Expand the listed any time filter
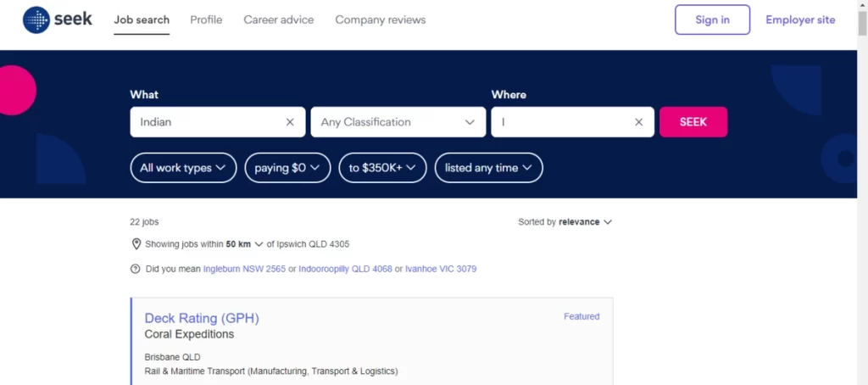This screenshot has height=385, width=868. tap(488, 168)
